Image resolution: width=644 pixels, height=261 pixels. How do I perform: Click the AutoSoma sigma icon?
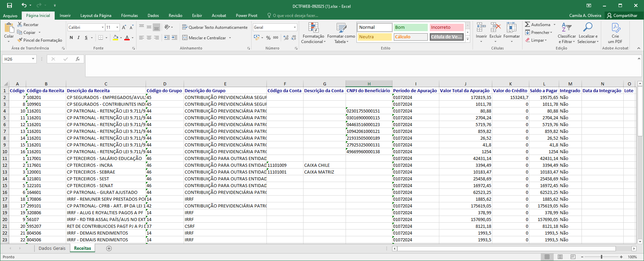pyautogui.click(x=527, y=24)
